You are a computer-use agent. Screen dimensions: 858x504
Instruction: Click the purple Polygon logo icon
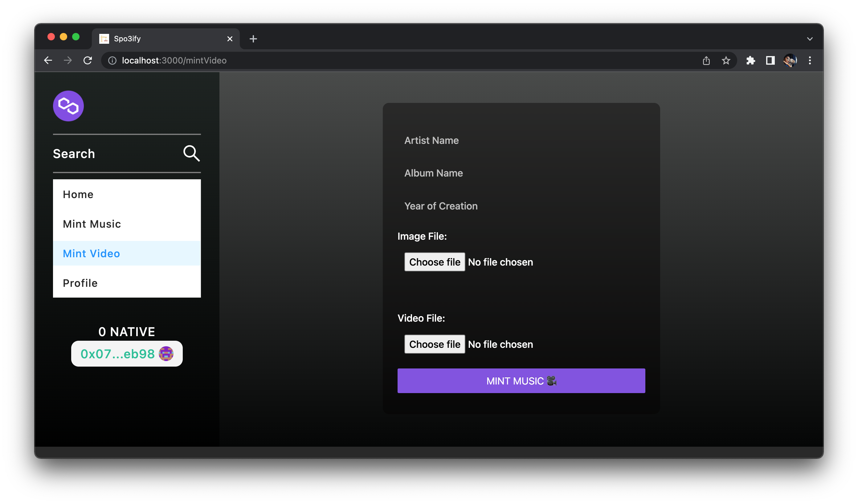pos(68,106)
